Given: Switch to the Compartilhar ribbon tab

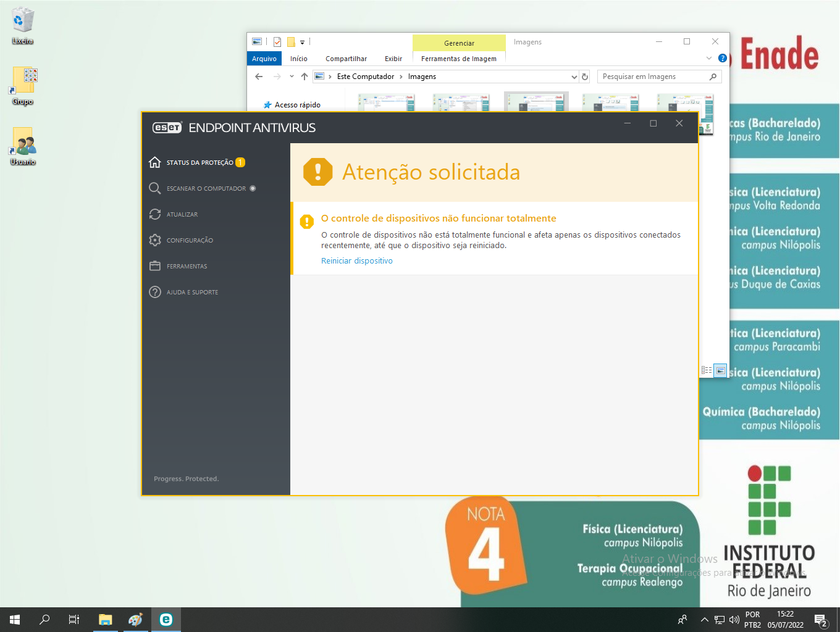Looking at the screenshot, I should click(x=346, y=59).
